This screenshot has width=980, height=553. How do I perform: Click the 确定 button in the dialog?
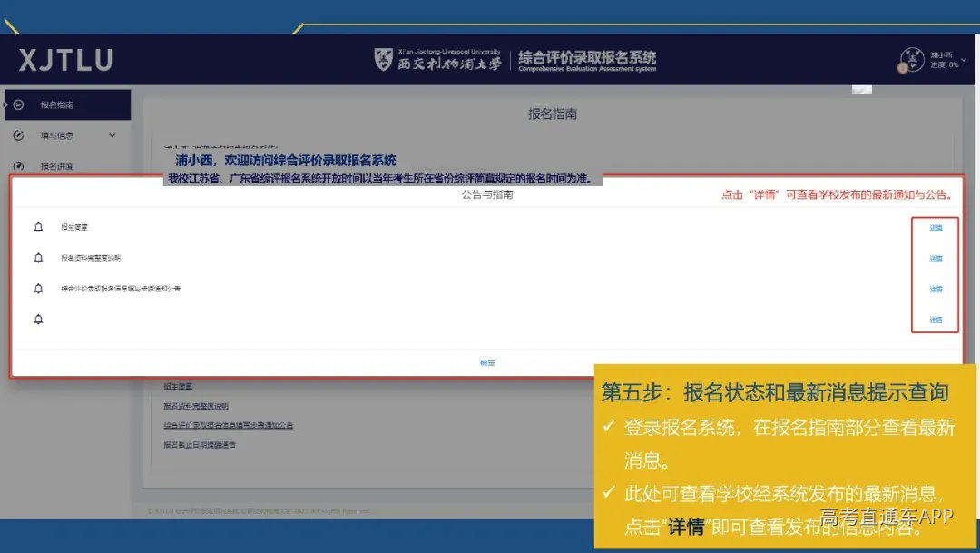tap(487, 361)
